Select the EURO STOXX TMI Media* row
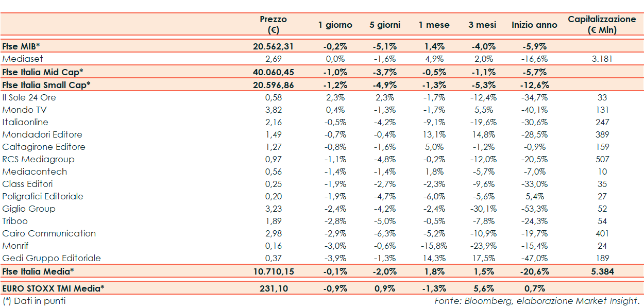The image size is (644, 307). point(53,289)
